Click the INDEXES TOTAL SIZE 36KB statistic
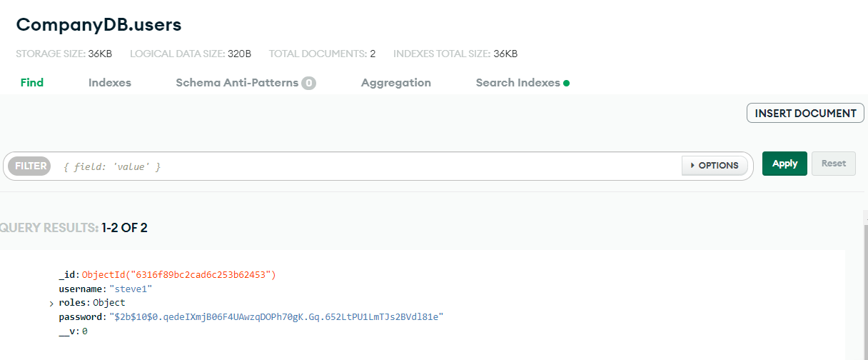Viewport: 868px width, 360px height. [455, 54]
